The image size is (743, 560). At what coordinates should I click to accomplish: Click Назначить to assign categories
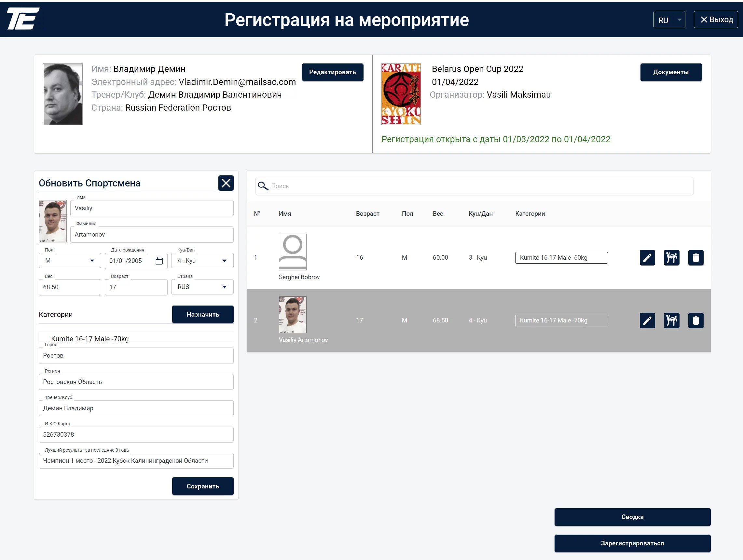[203, 314]
